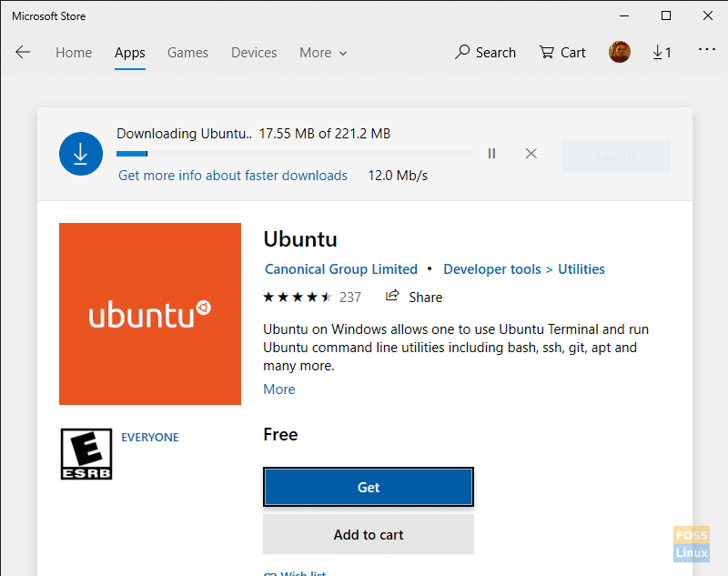Screen dimensions: 728x576
Task: Click the download progress bar
Action: click(293, 154)
